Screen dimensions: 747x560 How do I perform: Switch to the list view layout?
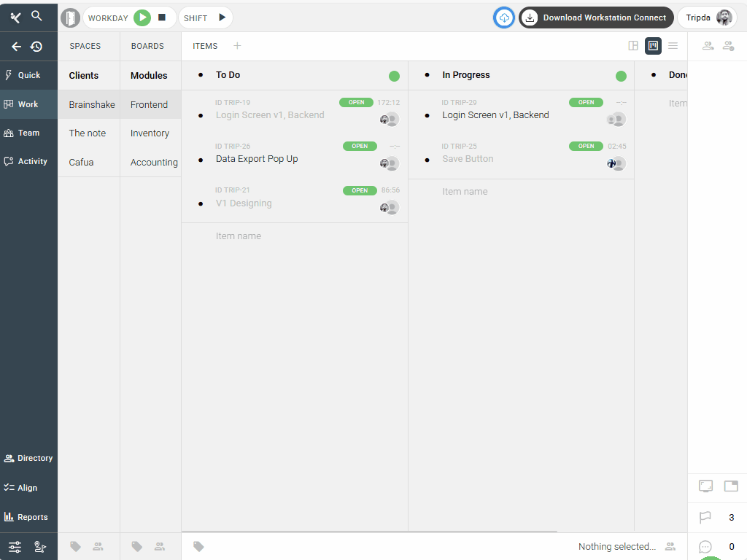[673, 46]
